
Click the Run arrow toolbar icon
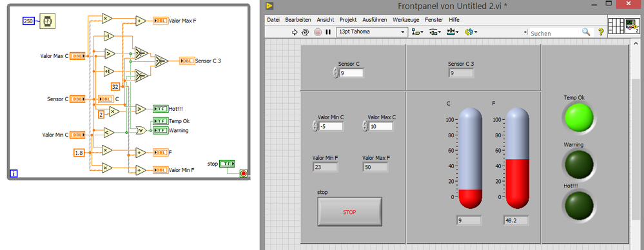tap(294, 32)
